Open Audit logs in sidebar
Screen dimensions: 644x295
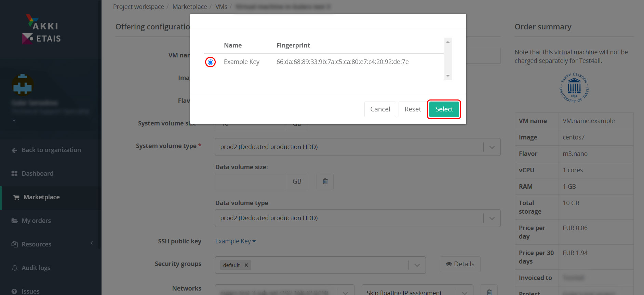point(36,268)
